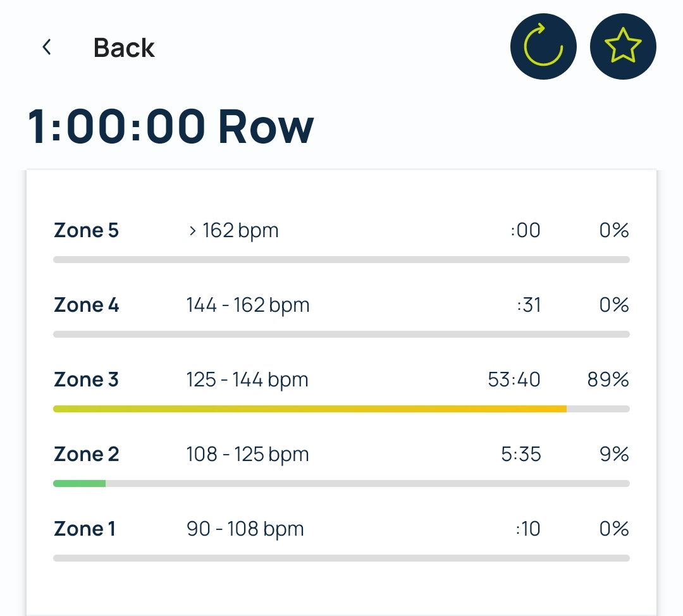Viewport: 683px width, 616px height.
Task: Click the > 162 bpm threshold text
Action: click(233, 231)
